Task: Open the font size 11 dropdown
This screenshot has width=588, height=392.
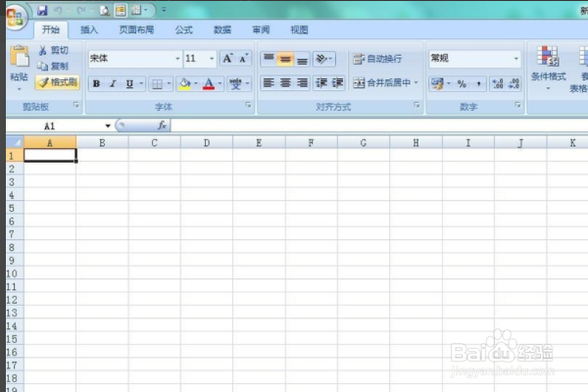Action: click(212, 59)
